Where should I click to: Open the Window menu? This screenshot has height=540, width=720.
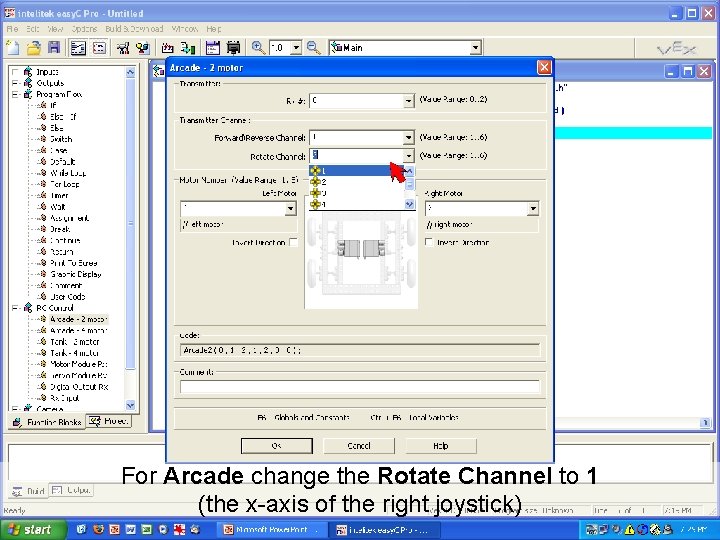point(185,28)
